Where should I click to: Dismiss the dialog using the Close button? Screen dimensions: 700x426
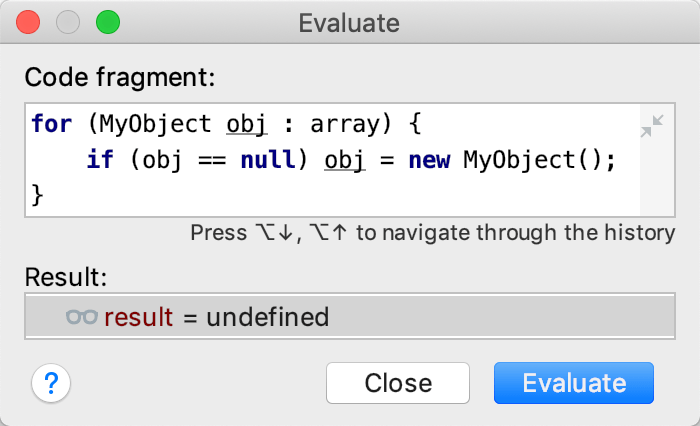(398, 383)
